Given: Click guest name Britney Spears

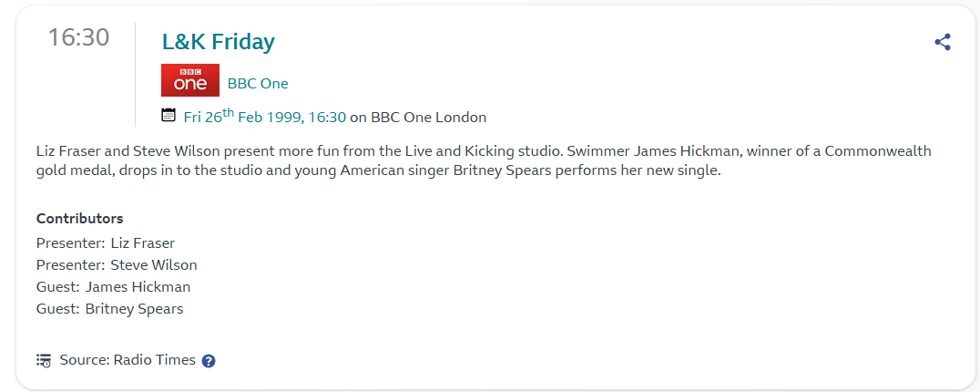Looking at the screenshot, I should 134,309.
